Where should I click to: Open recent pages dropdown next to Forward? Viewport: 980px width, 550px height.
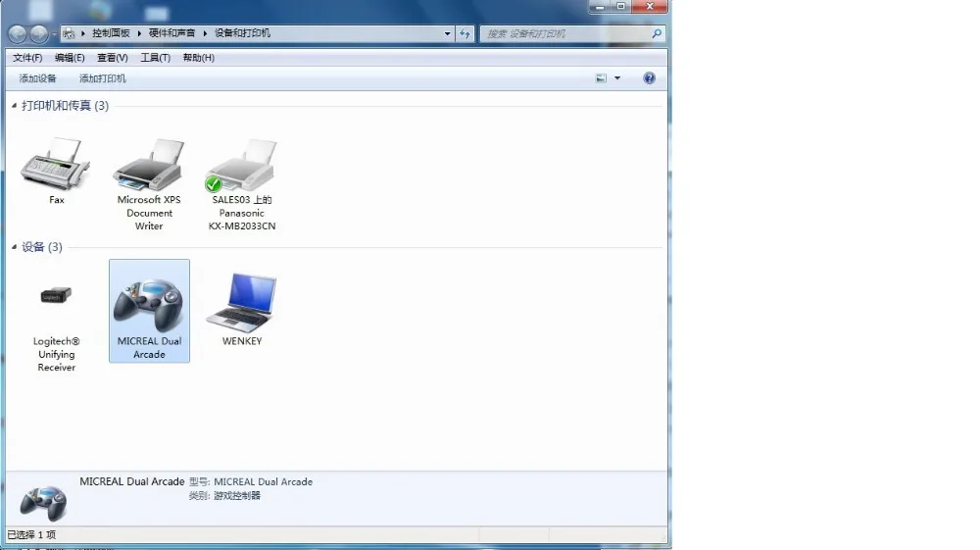54,33
